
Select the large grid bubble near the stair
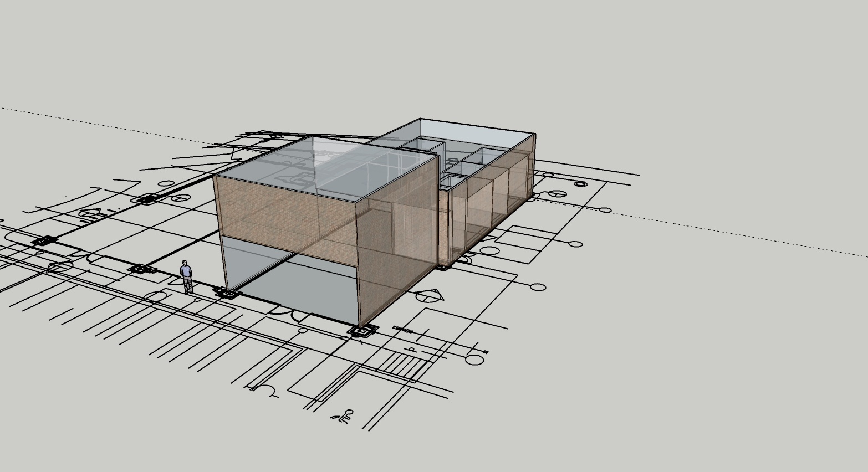474,360
